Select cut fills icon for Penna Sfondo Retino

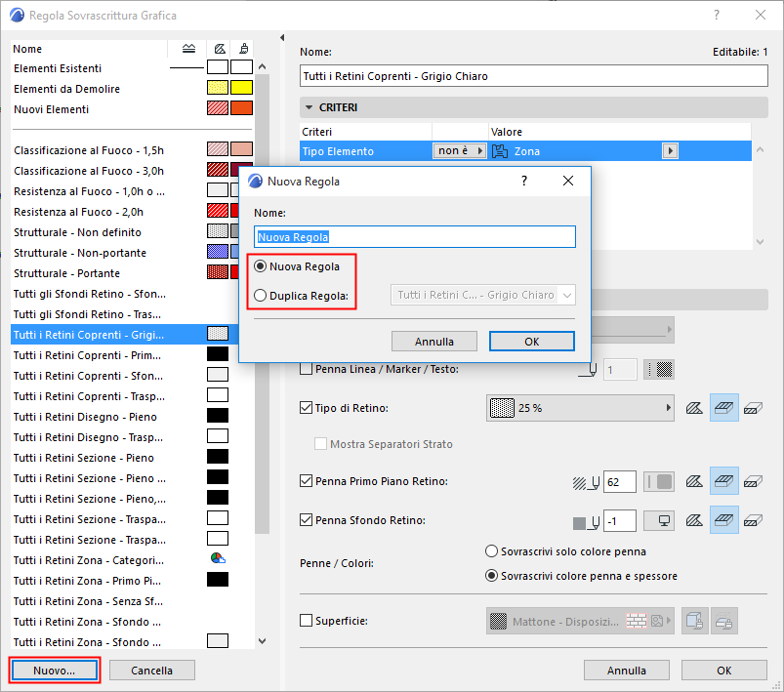point(753,520)
